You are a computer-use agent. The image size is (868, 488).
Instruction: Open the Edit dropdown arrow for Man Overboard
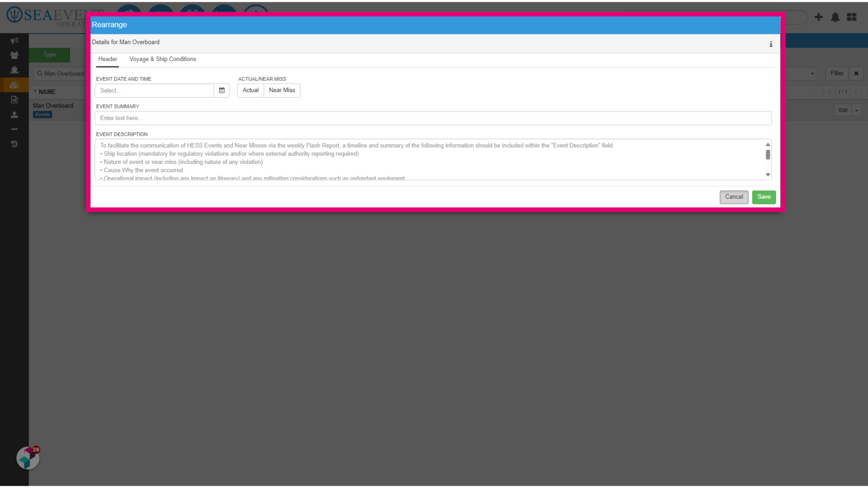pos(856,110)
